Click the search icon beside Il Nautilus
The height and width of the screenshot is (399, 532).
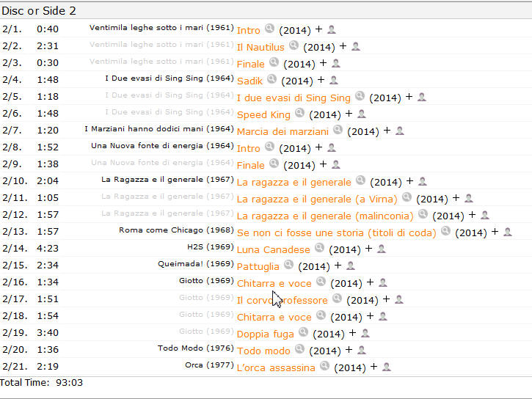pyautogui.click(x=294, y=45)
